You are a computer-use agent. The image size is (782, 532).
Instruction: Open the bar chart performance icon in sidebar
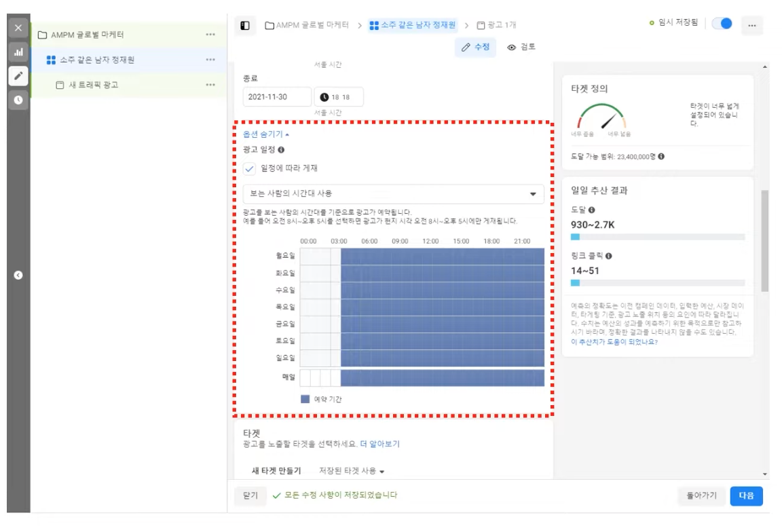18,52
